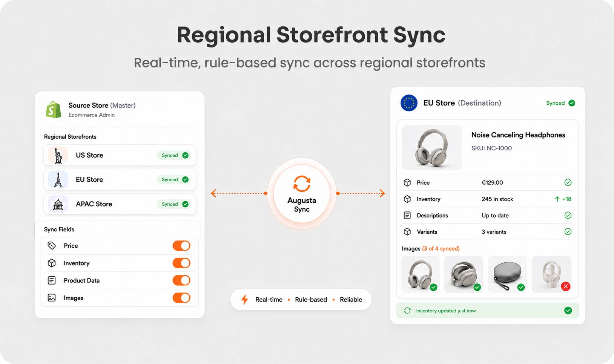614x364 pixels.
Task: Click the pagoda APAC Store icon
Action: coord(58,204)
